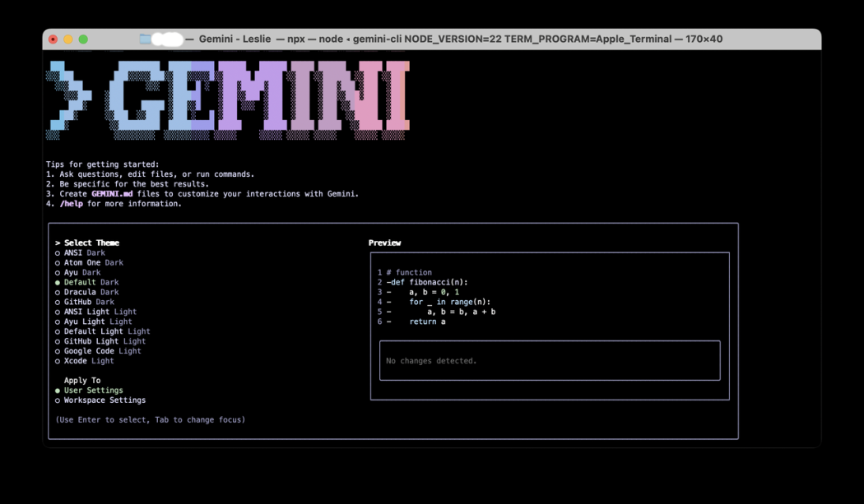Screen dimensions: 864x504
Task: Apply theme to Workspace Settings
Action: 105,400
